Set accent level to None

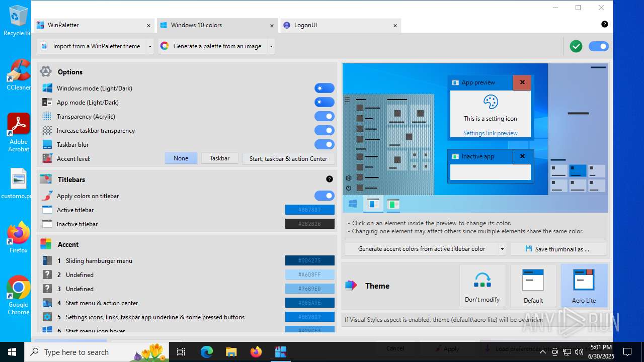(x=181, y=158)
